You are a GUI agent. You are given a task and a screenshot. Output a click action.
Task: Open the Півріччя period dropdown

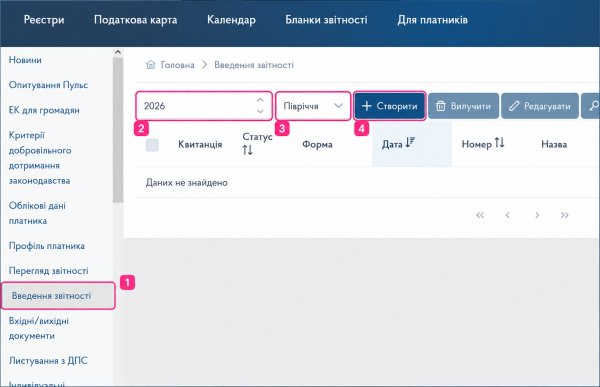pos(313,106)
